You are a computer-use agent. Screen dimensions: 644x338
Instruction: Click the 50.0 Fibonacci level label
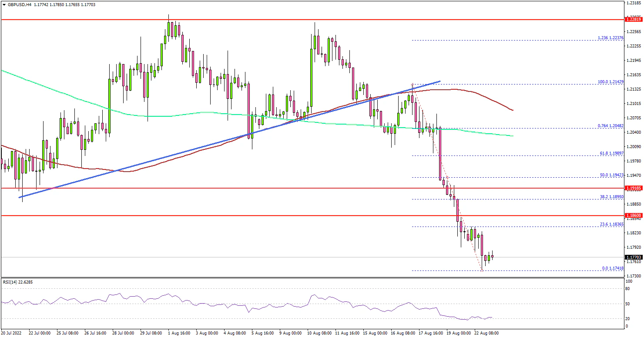coord(612,175)
